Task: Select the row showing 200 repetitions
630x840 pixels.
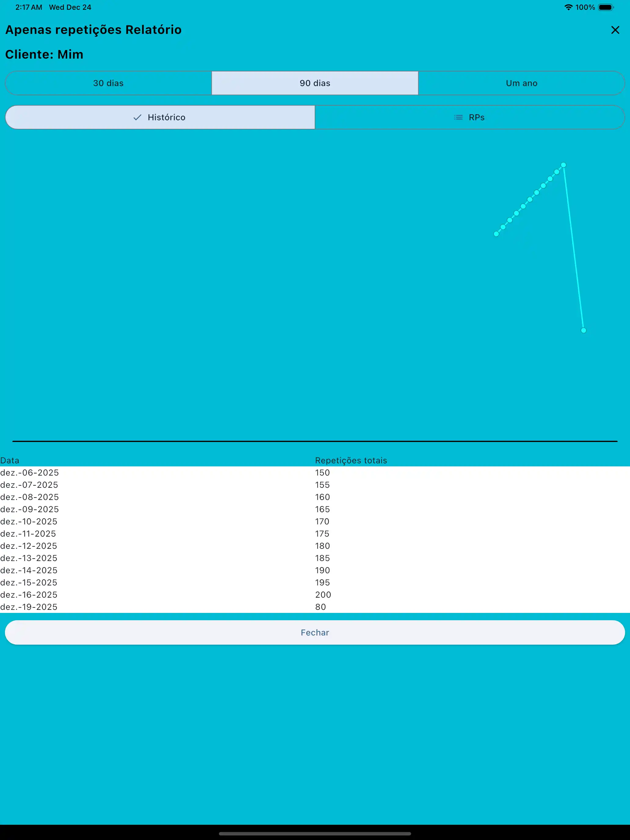Action: pos(323,595)
